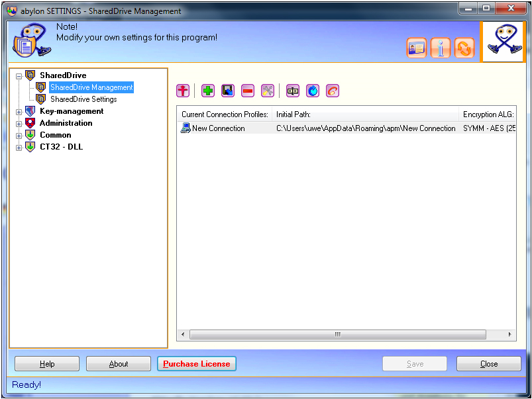Click the Encryption ALG column header
Image resolution: width=532 pixels, height=399 pixels.
pyautogui.click(x=488, y=114)
